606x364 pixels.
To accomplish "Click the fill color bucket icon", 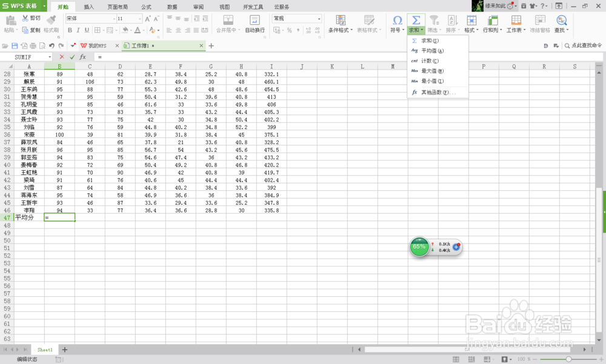I will tap(125, 30).
